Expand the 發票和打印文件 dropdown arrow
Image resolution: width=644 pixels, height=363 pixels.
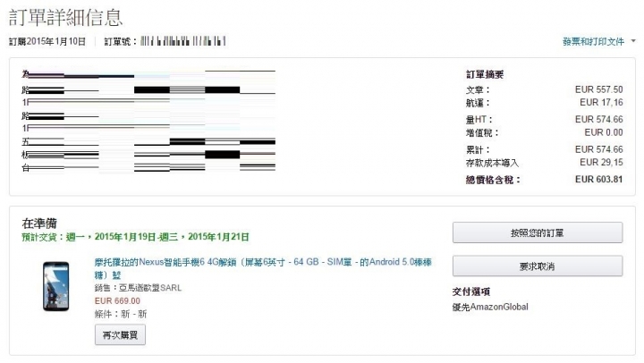pyautogui.click(x=633, y=41)
